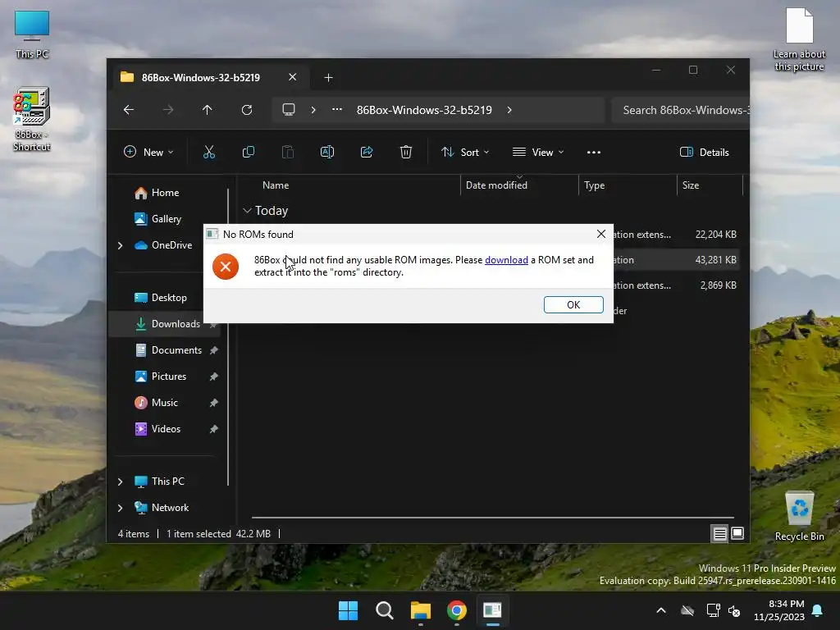Image resolution: width=840 pixels, height=630 pixels.
Task: Select This PC desktop icon
Action: tap(32, 34)
